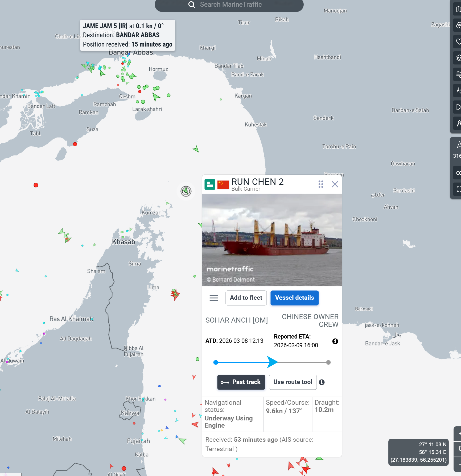Click the magnifier search icon
This screenshot has height=476, width=461.
pos(192,5)
